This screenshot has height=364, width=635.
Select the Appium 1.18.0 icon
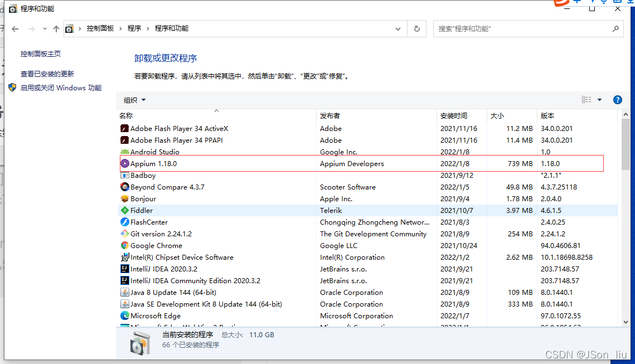125,163
